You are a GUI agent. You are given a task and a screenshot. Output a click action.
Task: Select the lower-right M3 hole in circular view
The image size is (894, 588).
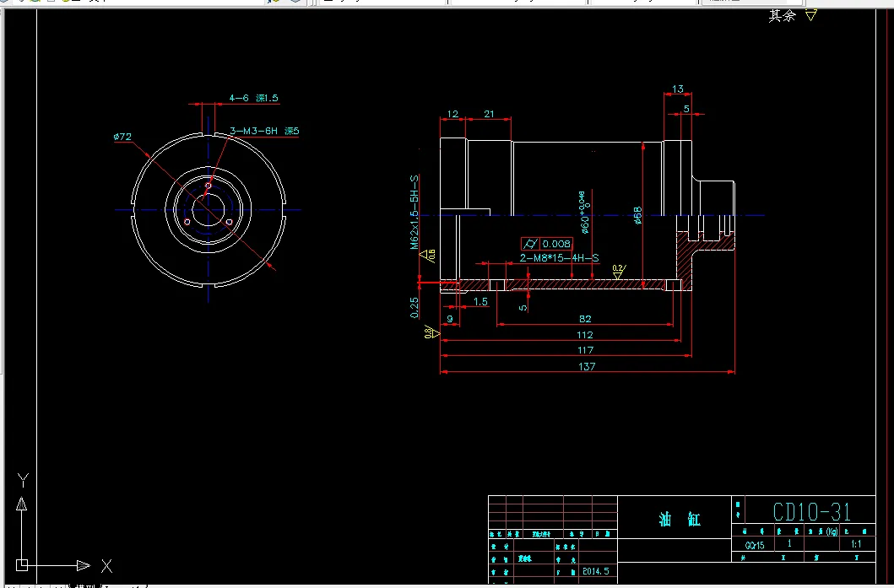(230, 222)
